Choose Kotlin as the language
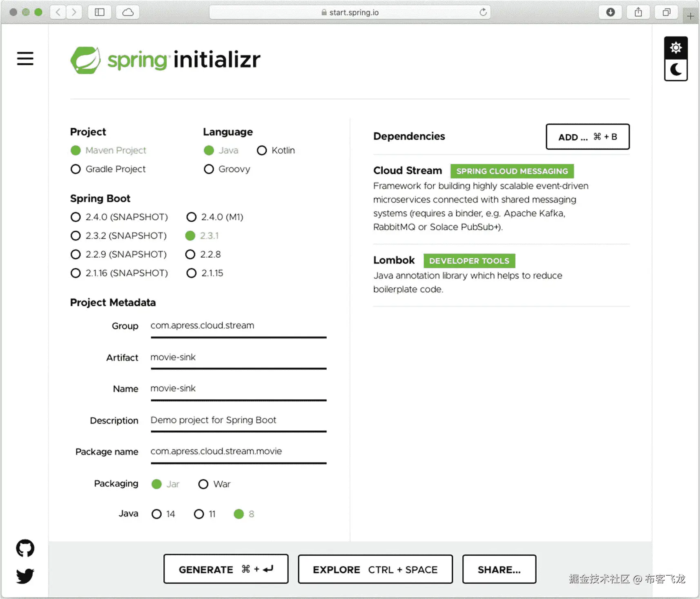This screenshot has height=599, width=700. (276, 150)
